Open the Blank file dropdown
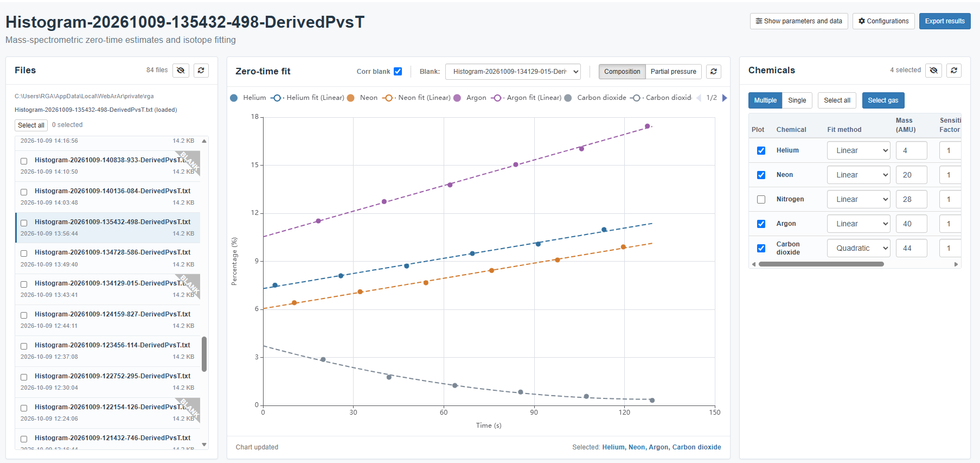The image size is (980, 463). 513,72
